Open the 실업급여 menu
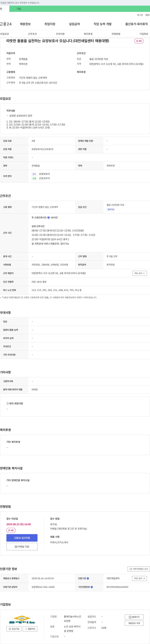This screenshot has width=150, height=644. [x=74, y=24]
